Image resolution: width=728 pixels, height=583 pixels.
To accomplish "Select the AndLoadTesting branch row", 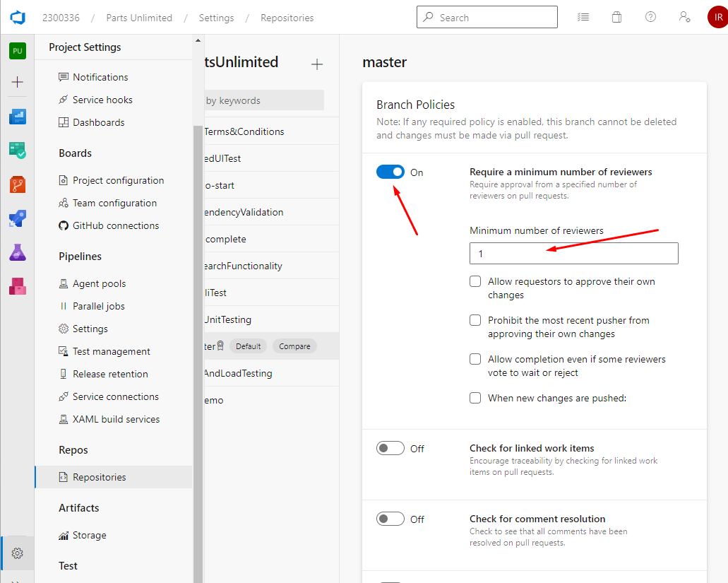I will [x=272, y=374].
